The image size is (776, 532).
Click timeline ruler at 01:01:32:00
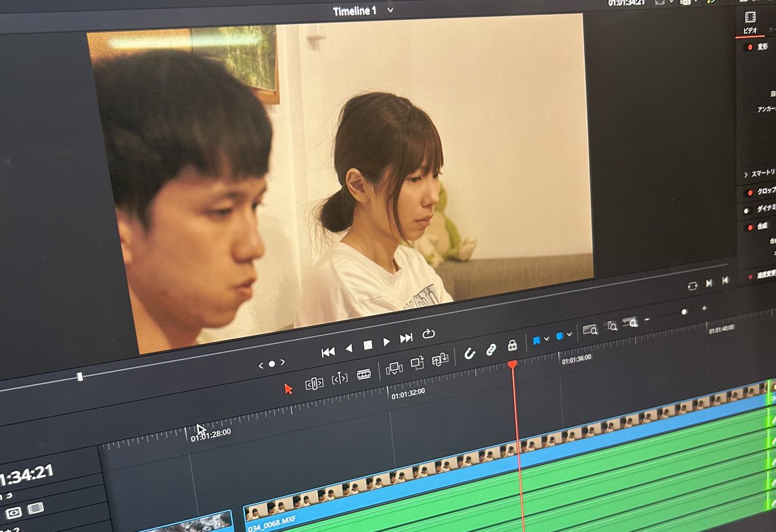coord(407,392)
